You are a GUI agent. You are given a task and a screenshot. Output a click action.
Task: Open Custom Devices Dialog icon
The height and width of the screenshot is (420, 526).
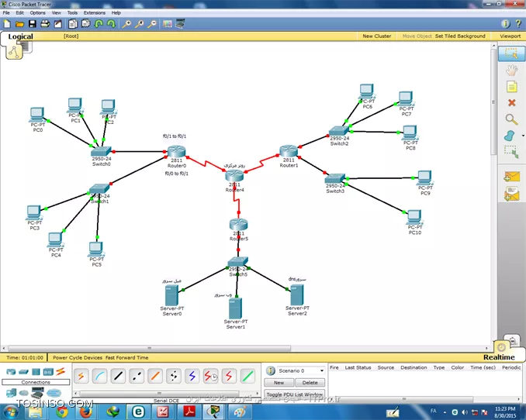[180, 24]
